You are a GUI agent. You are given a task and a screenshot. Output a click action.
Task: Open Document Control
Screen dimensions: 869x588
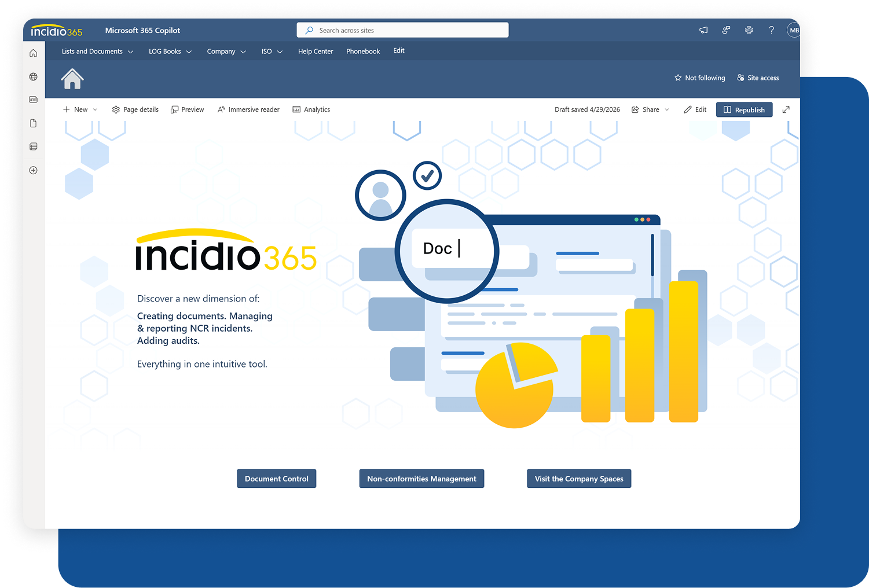pos(277,479)
